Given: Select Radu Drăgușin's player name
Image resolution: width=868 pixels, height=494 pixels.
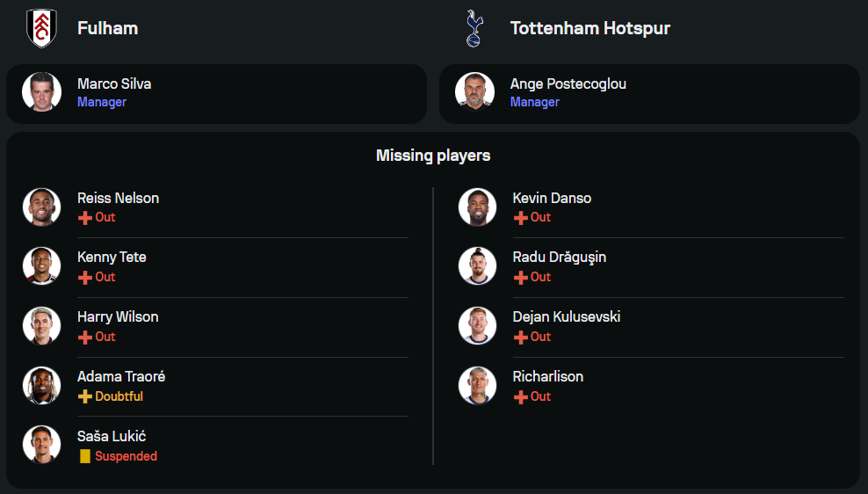Looking at the screenshot, I should (x=559, y=258).
